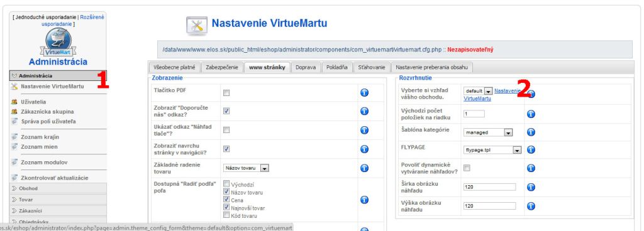The width and height of the screenshot is (644, 231).
Task: Click the Zoznam modulov icon
Action: coord(14,162)
